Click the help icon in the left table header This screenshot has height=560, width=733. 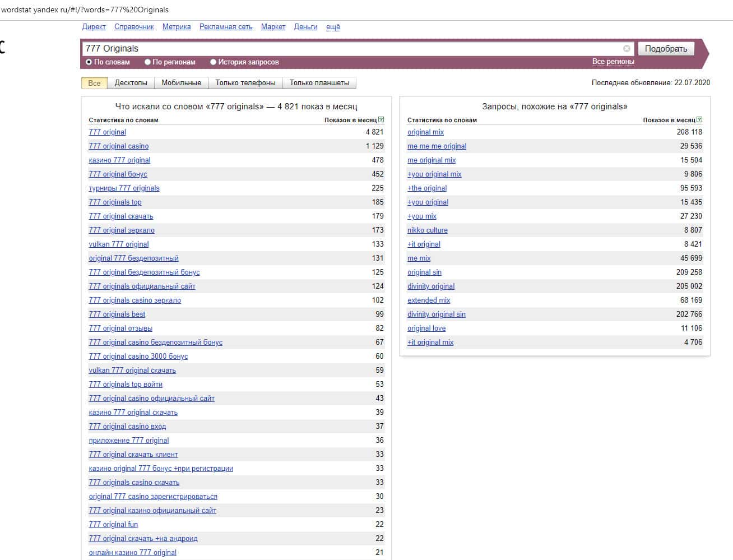(381, 119)
